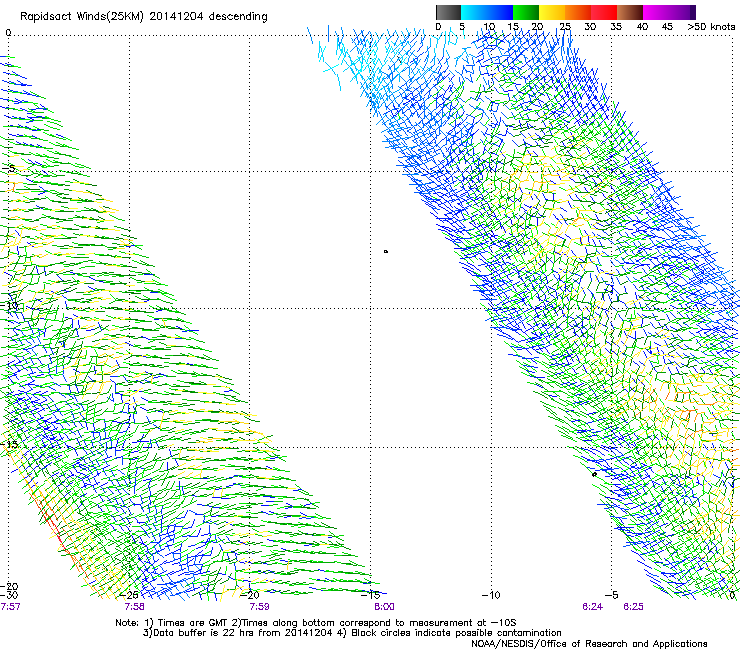Click the "-25" longitude axis label
Image resolution: width=740 pixels, height=650 pixels.
click(x=129, y=595)
